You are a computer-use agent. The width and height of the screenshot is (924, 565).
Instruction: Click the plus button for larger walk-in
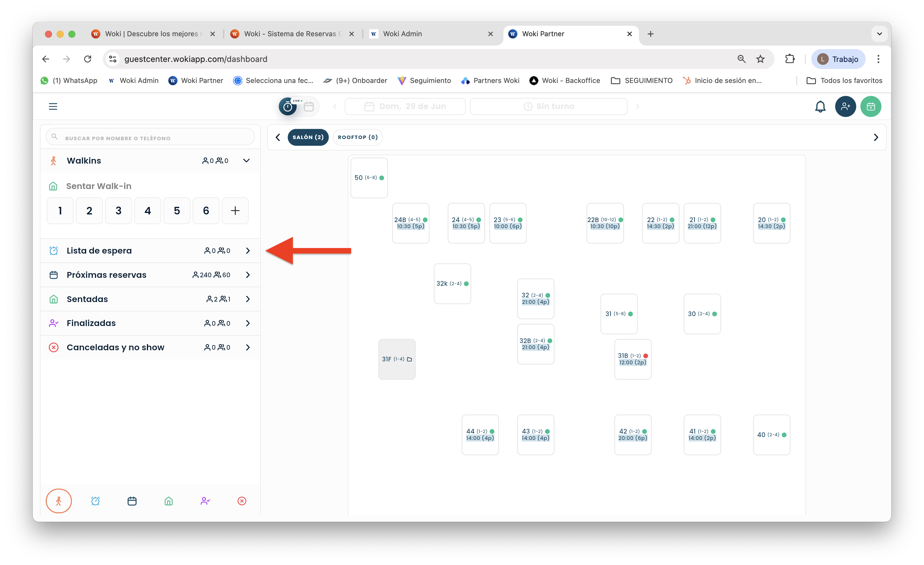[235, 211]
